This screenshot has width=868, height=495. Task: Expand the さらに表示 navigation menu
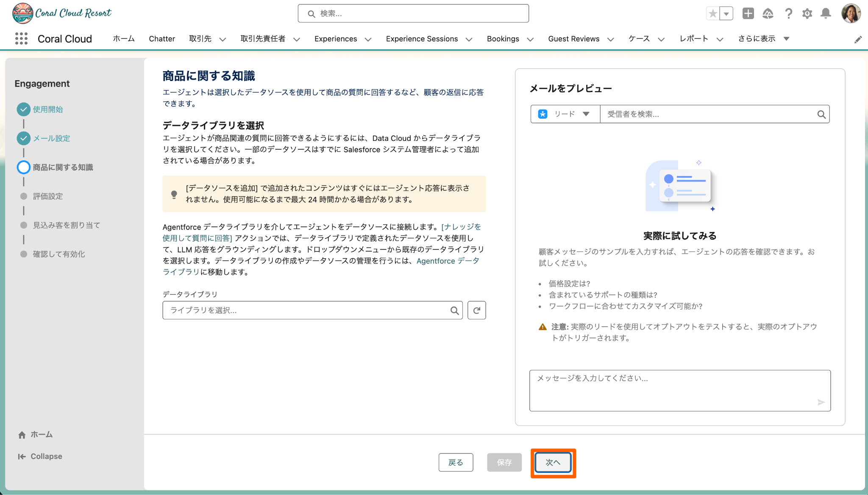(763, 39)
